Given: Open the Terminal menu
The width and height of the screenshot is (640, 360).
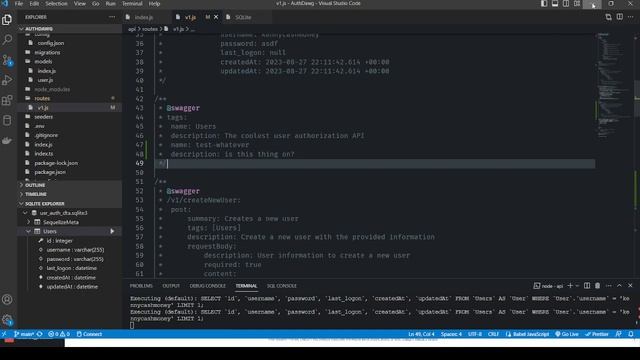Looking at the screenshot, I should coord(132,4).
